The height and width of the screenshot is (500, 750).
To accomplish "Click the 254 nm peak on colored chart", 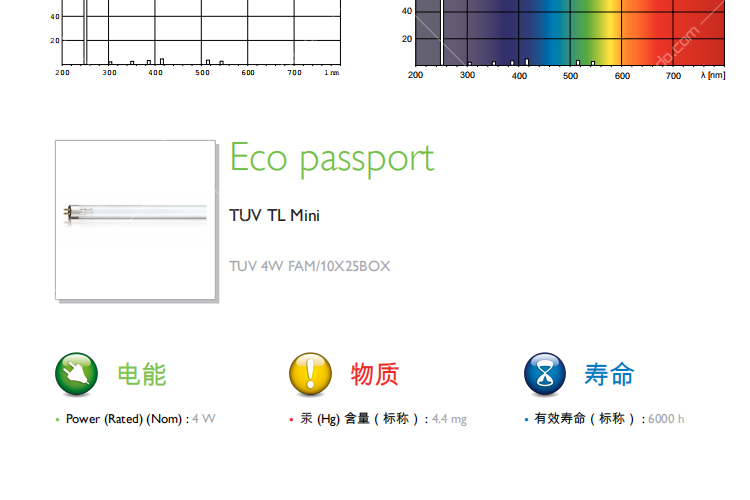I will (442, 33).
